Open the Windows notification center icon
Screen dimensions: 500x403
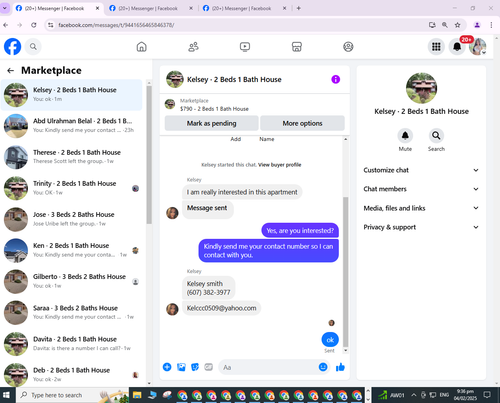click(487, 395)
